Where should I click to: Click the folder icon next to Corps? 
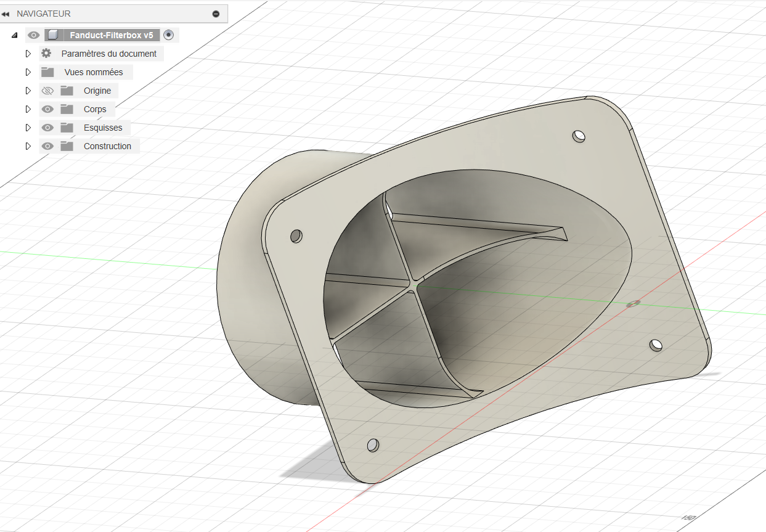67,109
